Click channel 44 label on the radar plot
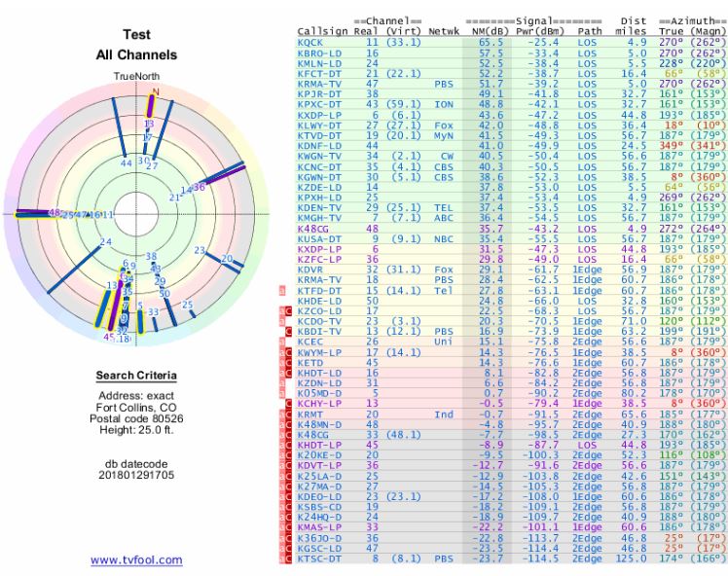728x576 pixels. point(126,163)
